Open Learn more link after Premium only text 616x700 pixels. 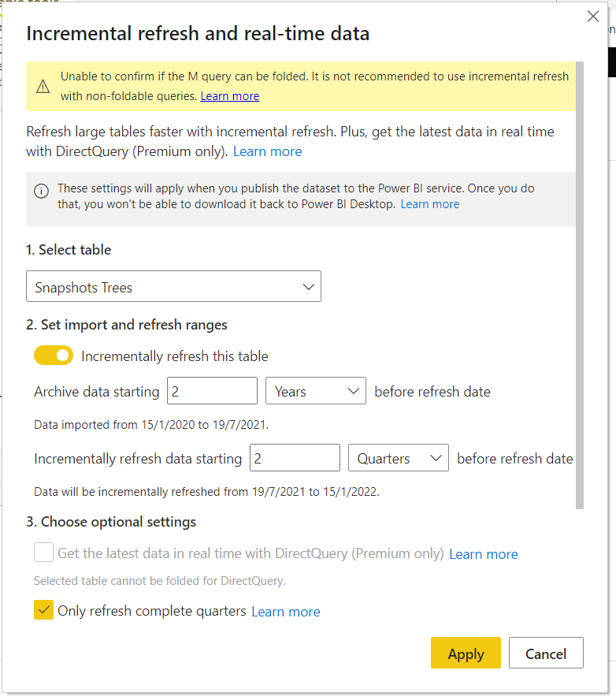click(267, 151)
